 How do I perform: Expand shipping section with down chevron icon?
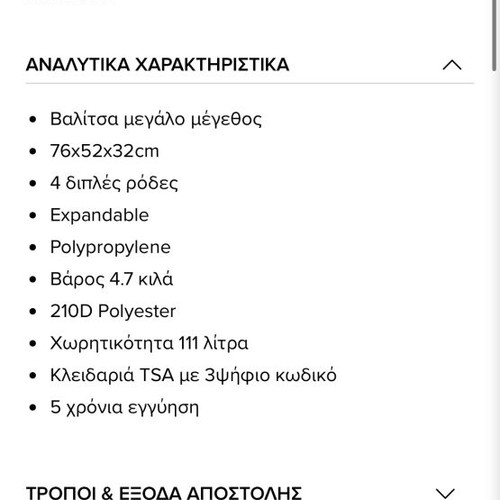tap(445, 494)
